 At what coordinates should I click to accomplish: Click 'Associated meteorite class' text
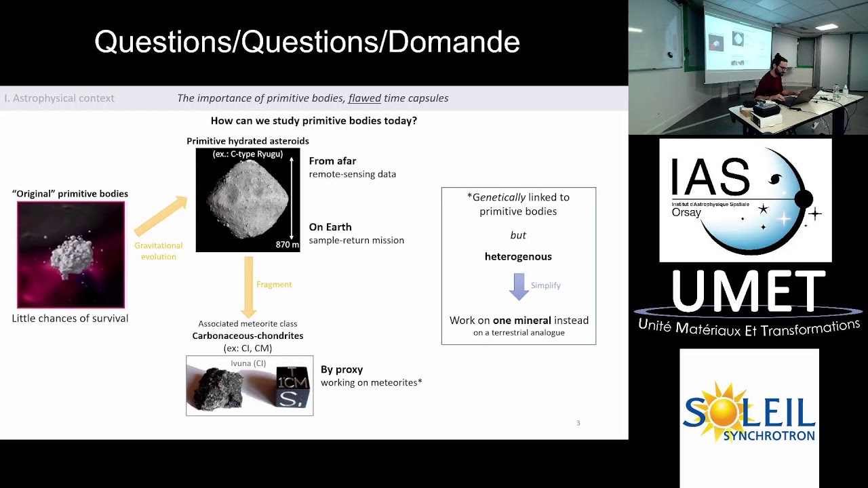coord(248,324)
